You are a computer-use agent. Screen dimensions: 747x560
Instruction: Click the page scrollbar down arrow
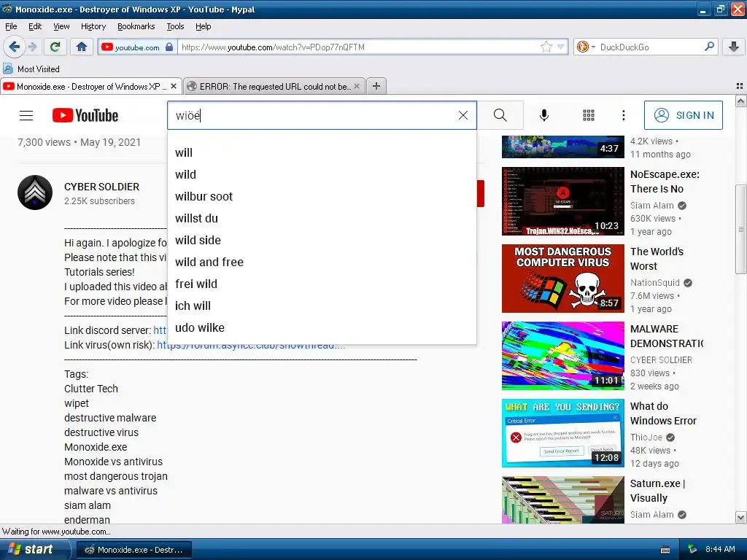[740, 518]
